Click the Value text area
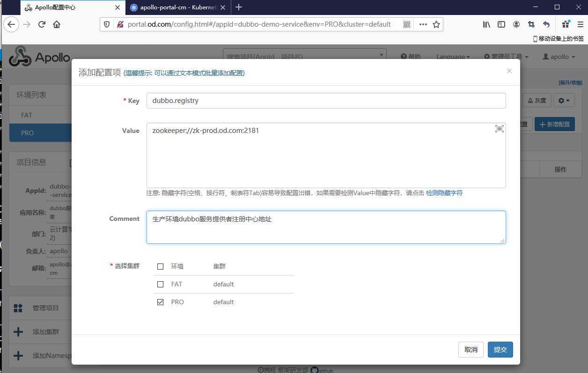The width and height of the screenshot is (588, 373). coord(326,155)
